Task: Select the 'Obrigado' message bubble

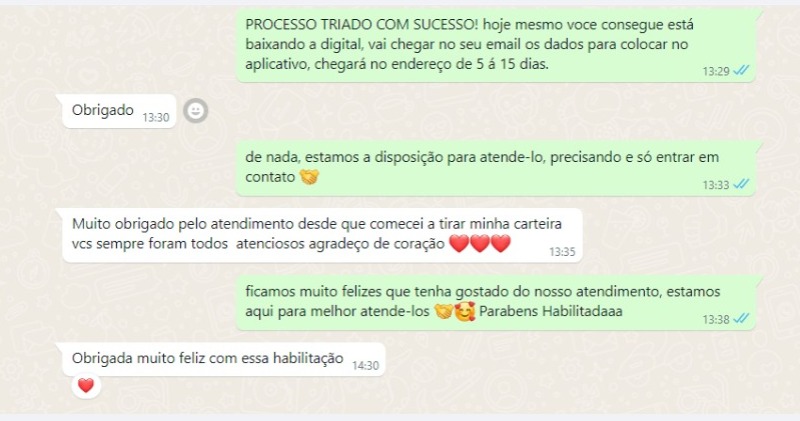Action: pyautogui.click(x=119, y=111)
